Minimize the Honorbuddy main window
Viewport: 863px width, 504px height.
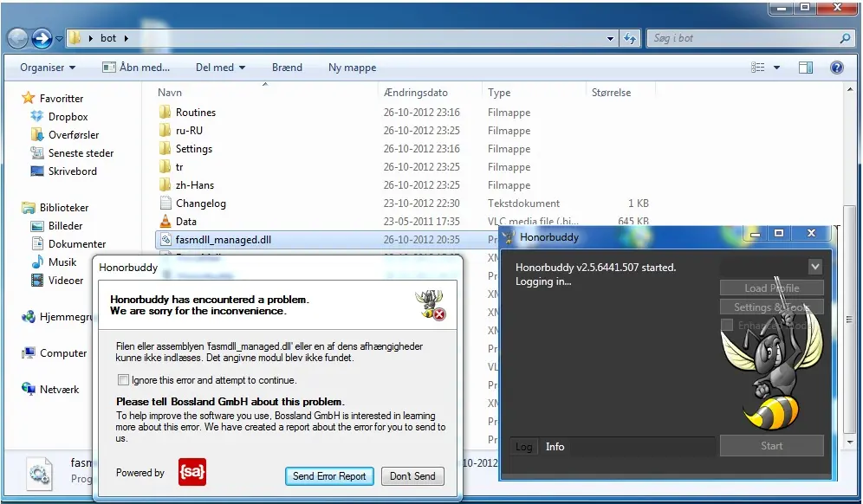pos(756,233)
